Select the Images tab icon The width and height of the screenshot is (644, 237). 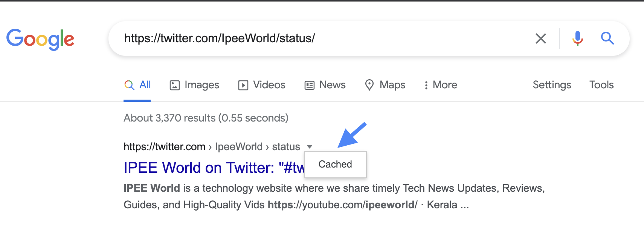tap(175, 85)
